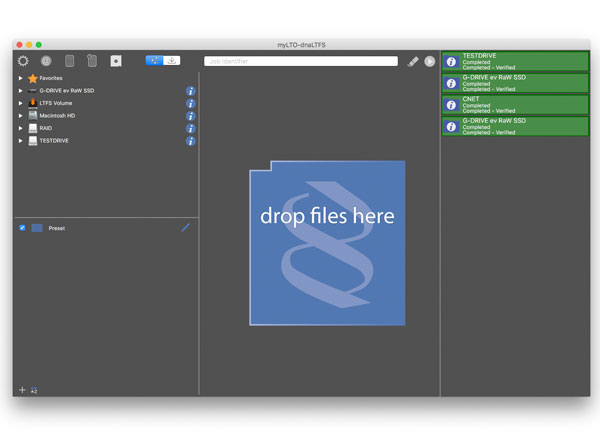This screenshot has width=600, height=440.
Task: Select 'Macintosh HD' label in sidebar
Action: (57, 116)
